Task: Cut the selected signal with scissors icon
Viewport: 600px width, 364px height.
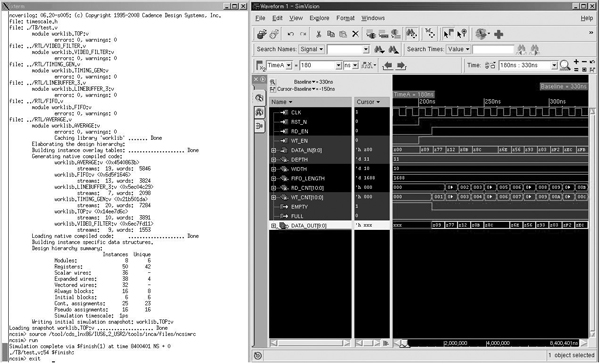Action: [318, 34]
